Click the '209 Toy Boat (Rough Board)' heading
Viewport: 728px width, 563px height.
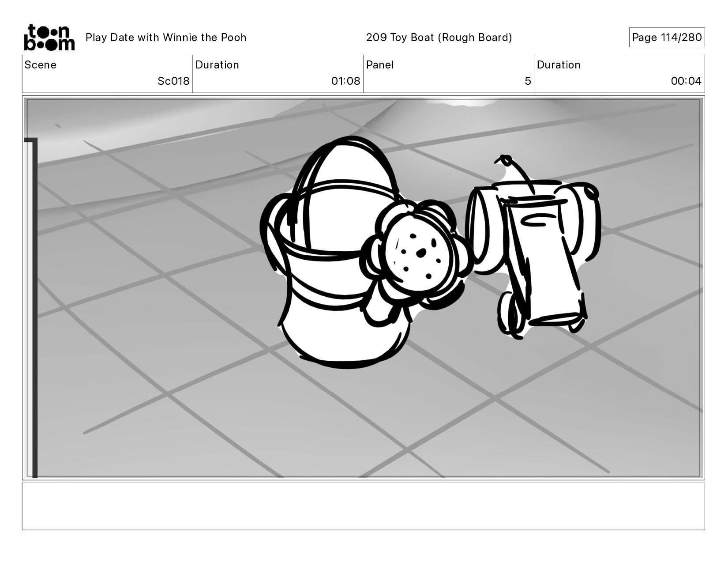(x=439, y=38)
